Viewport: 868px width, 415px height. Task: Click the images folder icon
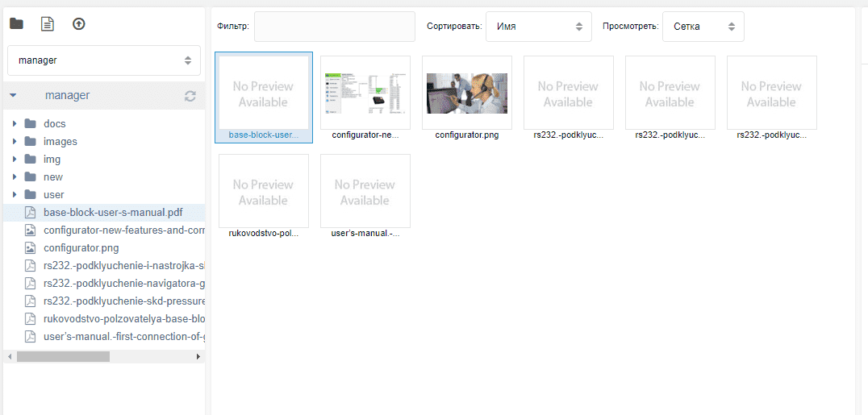pos(31,142)
